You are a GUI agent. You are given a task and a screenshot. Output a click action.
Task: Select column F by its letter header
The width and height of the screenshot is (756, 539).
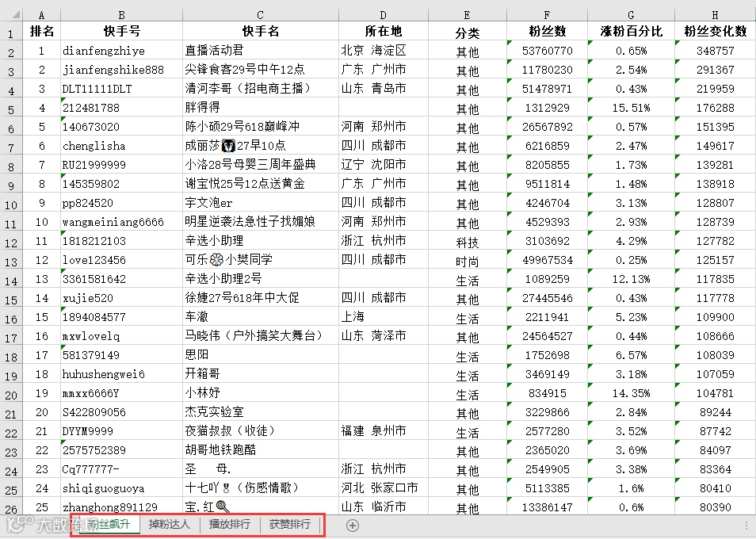coord(547,13)
